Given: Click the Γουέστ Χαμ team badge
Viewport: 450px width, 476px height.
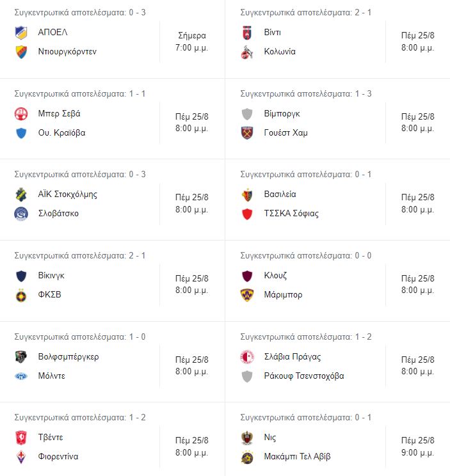Looking at the screenshot, I should tap(247, 133).
